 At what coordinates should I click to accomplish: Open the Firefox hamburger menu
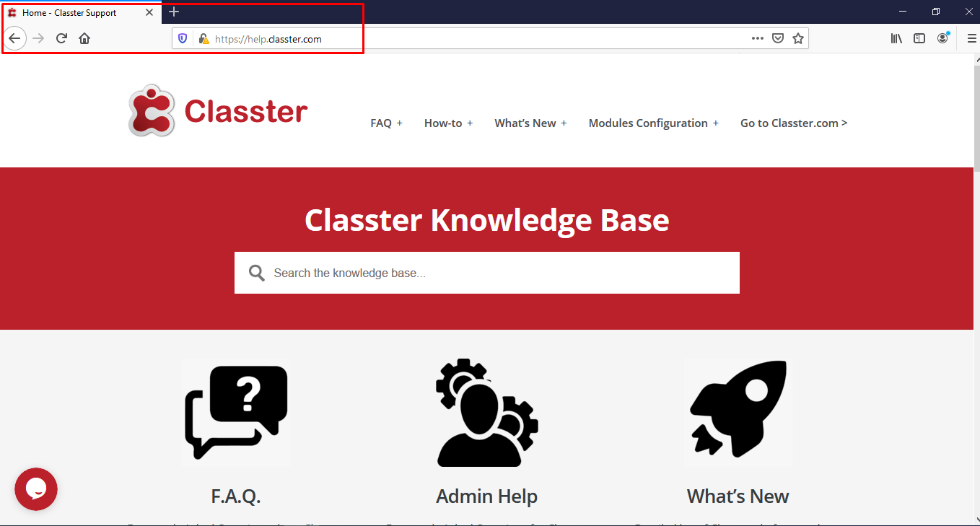971,39
